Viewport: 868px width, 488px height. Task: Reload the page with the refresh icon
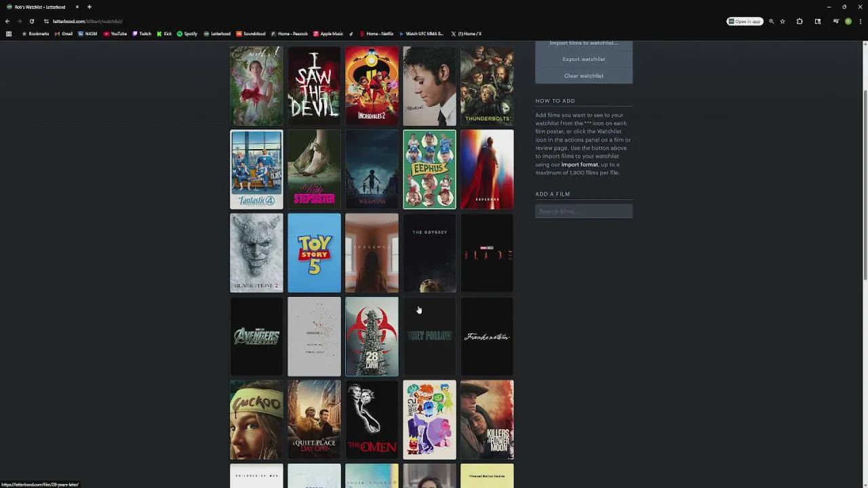click(x=31, y=21)
